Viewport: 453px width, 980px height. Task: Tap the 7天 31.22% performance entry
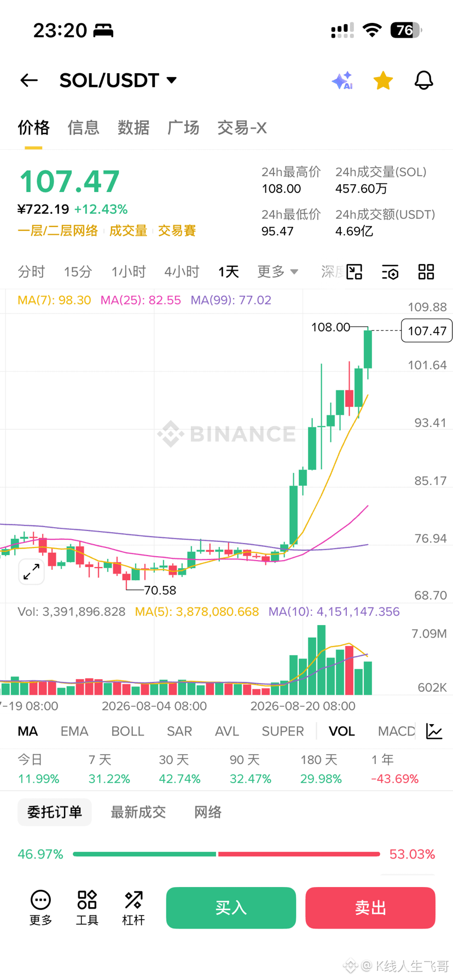pyautogui.click(x=109, y=769)
